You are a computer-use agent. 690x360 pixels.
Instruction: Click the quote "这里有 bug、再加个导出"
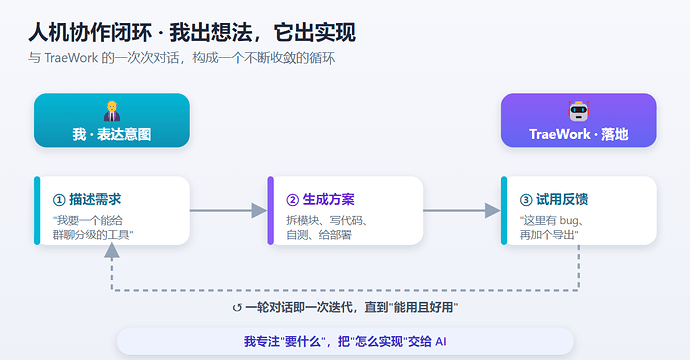coord(552,228)
